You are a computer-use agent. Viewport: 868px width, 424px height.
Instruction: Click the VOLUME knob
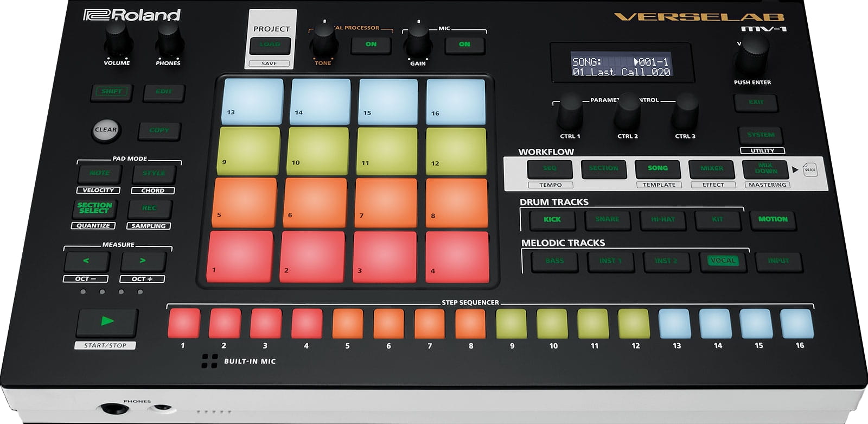coord(117,39)
